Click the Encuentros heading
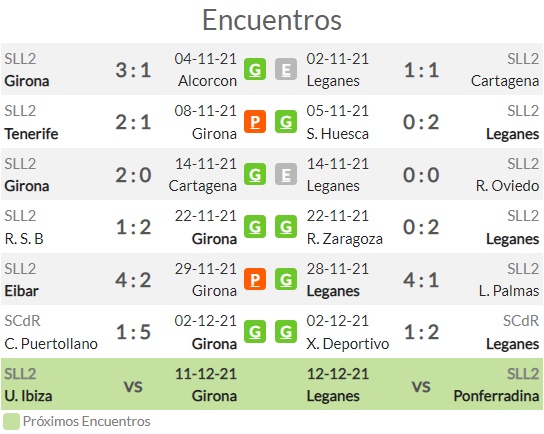This screenshot has width=544, height=434. pyautogui.click(x=272, y=20)
